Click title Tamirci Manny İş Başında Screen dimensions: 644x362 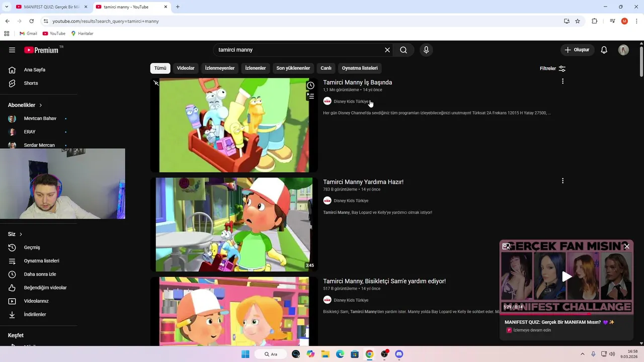tap(357, 82)
